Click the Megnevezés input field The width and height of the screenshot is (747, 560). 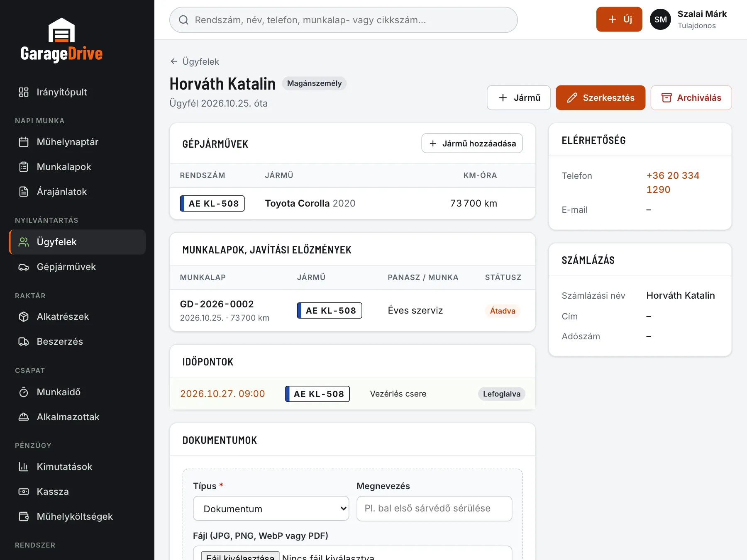point(434,509)
